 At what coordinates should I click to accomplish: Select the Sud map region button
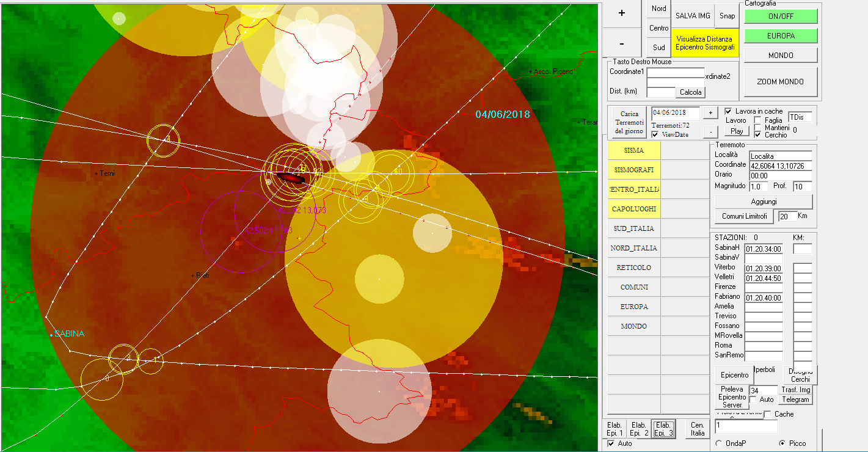pyautogui.click(x=659, y=47)
